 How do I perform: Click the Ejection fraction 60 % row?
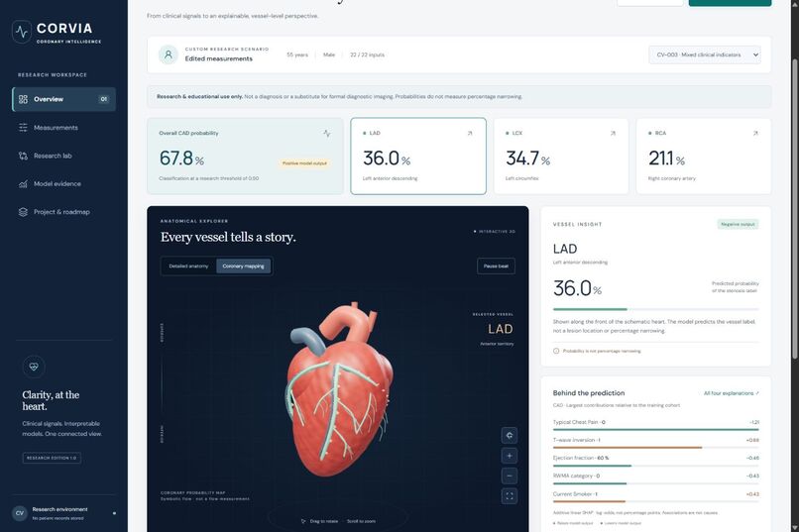[x=656, y=461]
